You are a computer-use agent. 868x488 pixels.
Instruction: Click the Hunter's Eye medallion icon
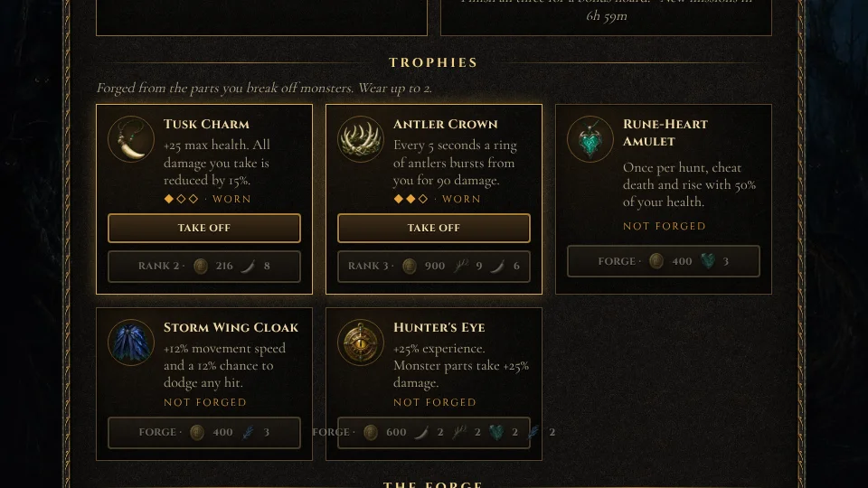[361, 343]
